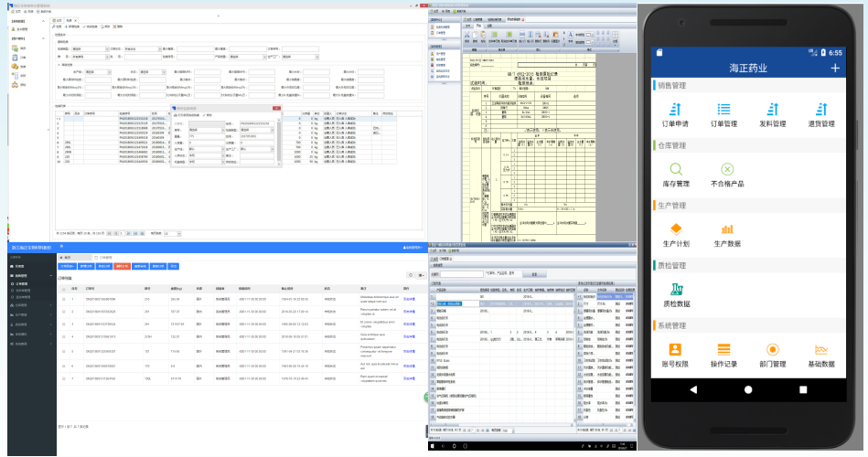The height and width of the screenshot is (457, 868).
Task: Tap the plus icon in phone header
Action: pos(834,69)
